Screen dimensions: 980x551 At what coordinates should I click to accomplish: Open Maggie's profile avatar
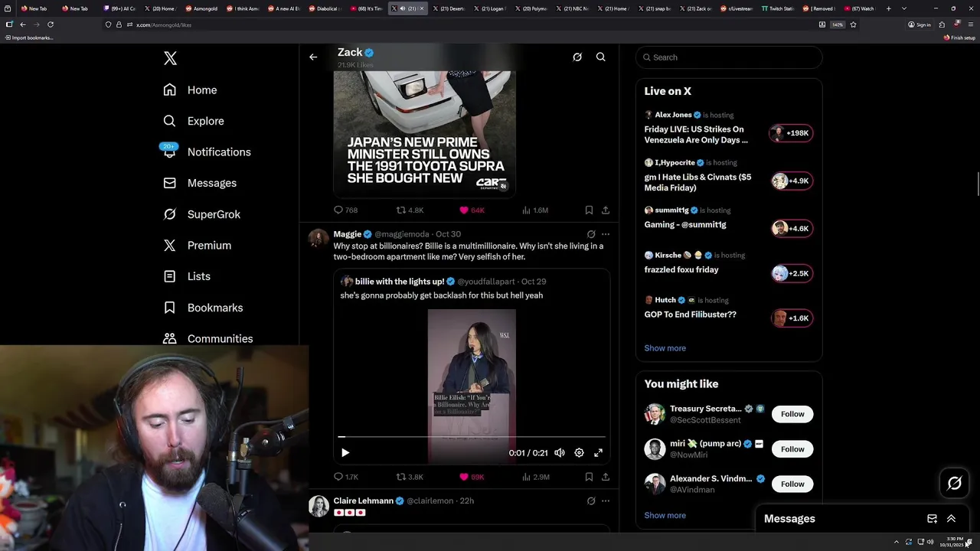tap(318, 238)
